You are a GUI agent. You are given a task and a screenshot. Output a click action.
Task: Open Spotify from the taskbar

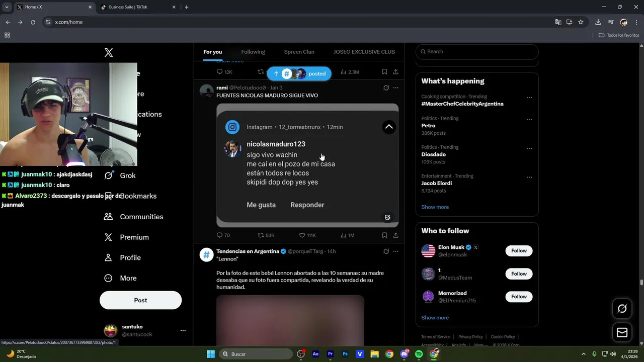point(419,354)
